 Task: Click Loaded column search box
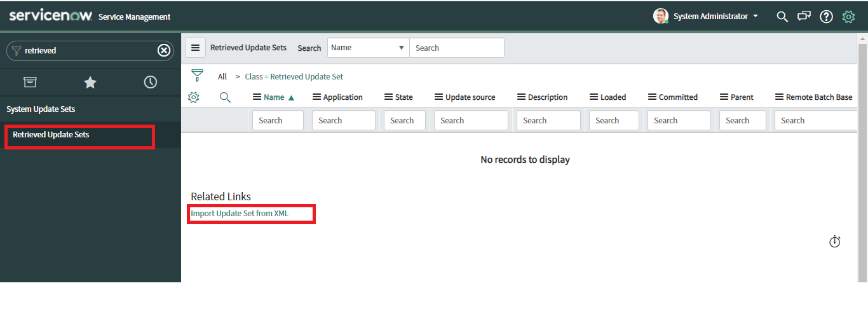click(x=614, y=120)
